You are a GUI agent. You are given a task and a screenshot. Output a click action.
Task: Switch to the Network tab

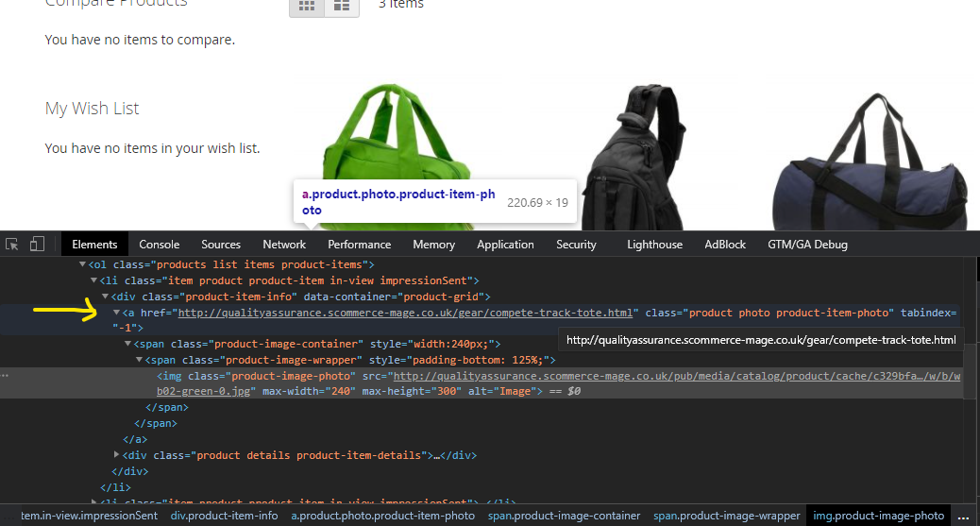coord(284,245)
